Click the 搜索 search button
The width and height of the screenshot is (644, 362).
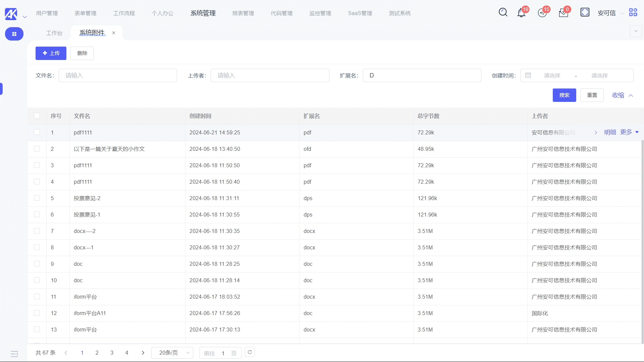coord(564,95)
